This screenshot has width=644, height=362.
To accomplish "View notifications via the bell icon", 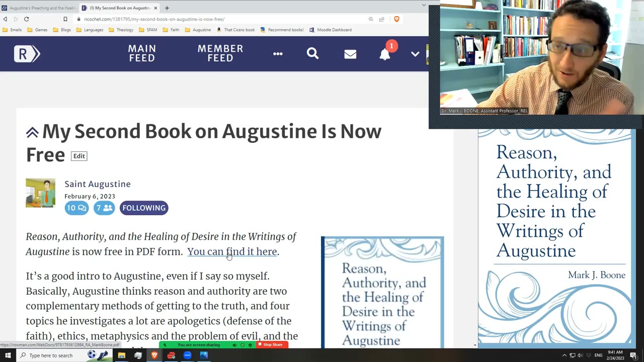I will point(385,54).
